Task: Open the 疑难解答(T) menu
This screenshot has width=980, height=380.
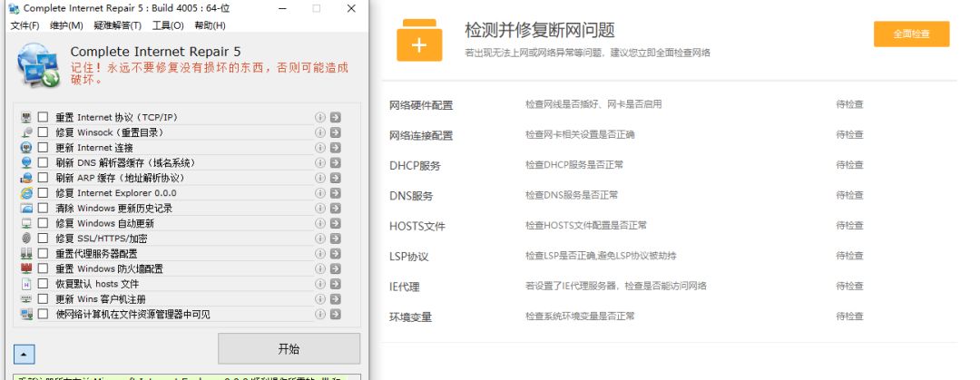Action: pos(117,25)
